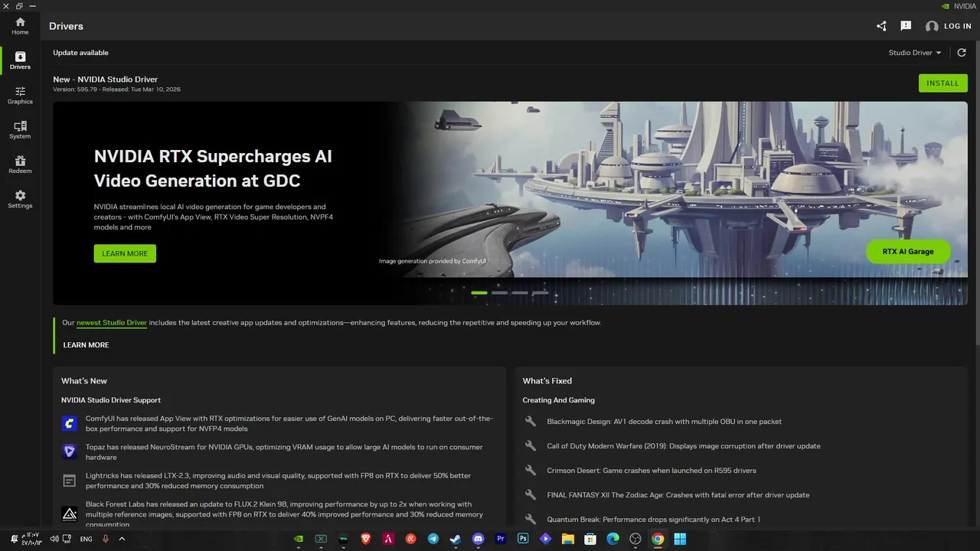Screen dimensions: 980x551
Task: Go to the second banner carousel slide
Action: (x=500, y=293)
